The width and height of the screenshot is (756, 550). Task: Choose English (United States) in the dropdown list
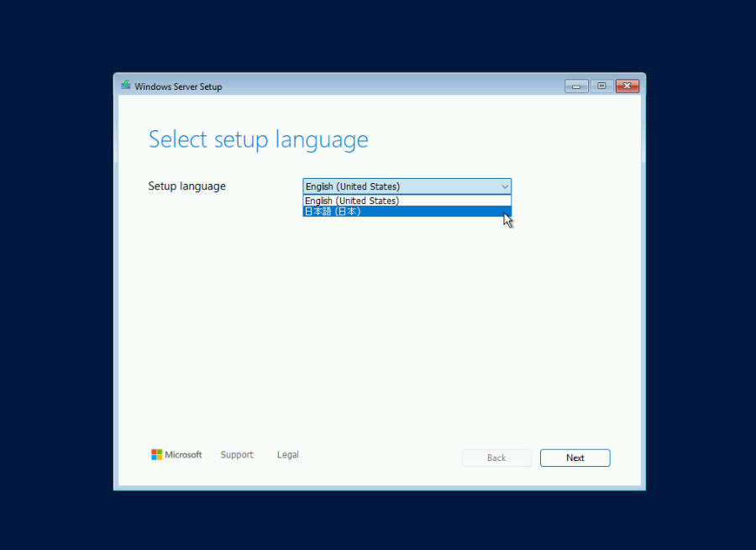407,201
